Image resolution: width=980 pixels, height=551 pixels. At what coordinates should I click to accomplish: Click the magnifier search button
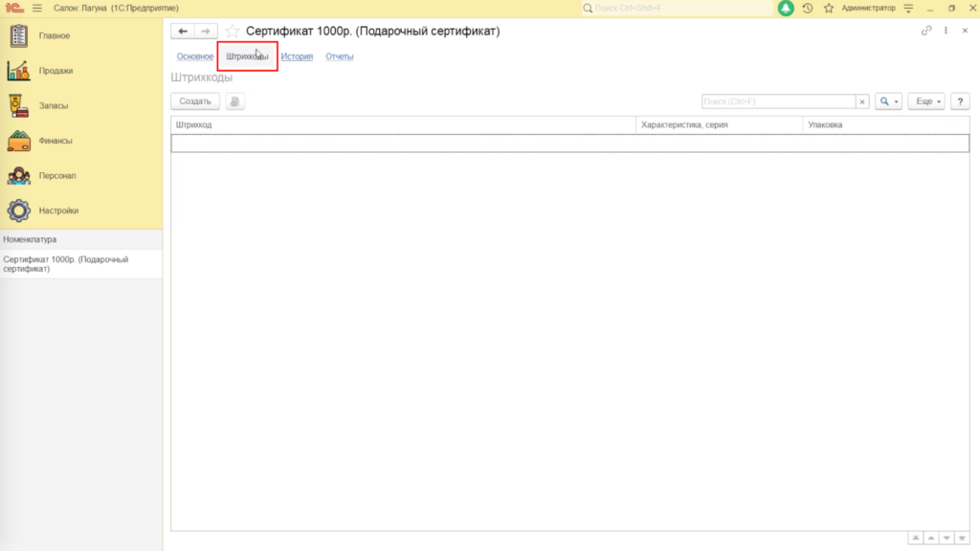pyautogui.click(x=888, y=101)
